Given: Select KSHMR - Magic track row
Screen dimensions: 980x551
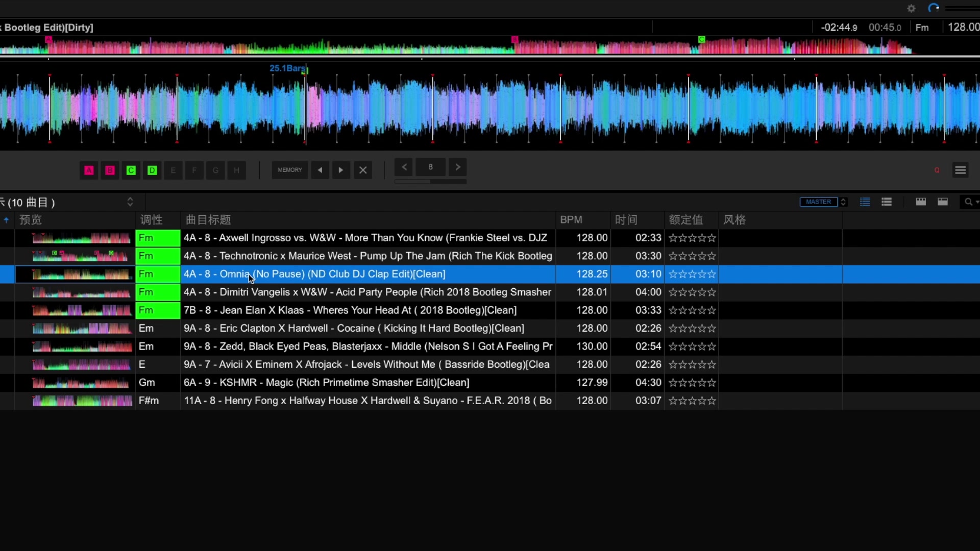Looking at the screenshot, I should (x=327, y=383).
